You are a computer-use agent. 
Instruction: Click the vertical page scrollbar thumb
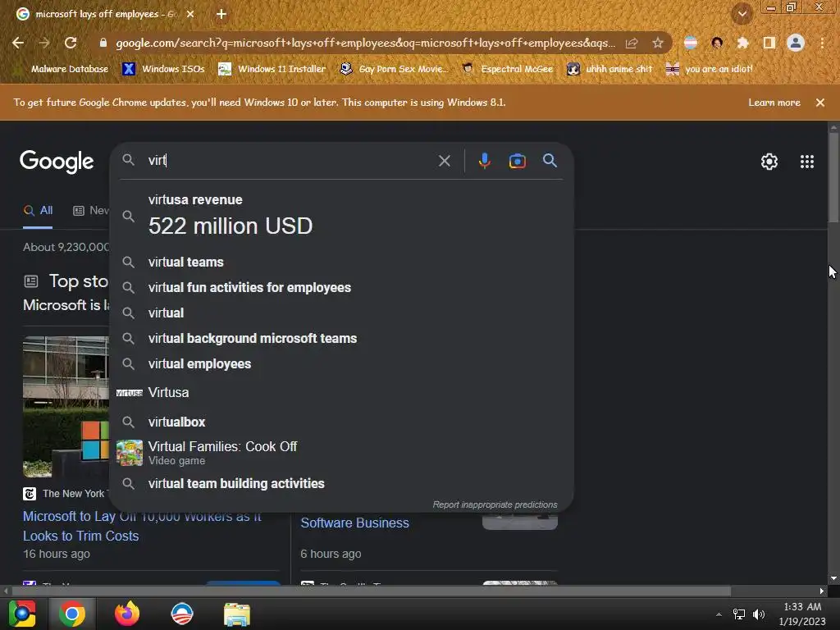tap(833, 178)
